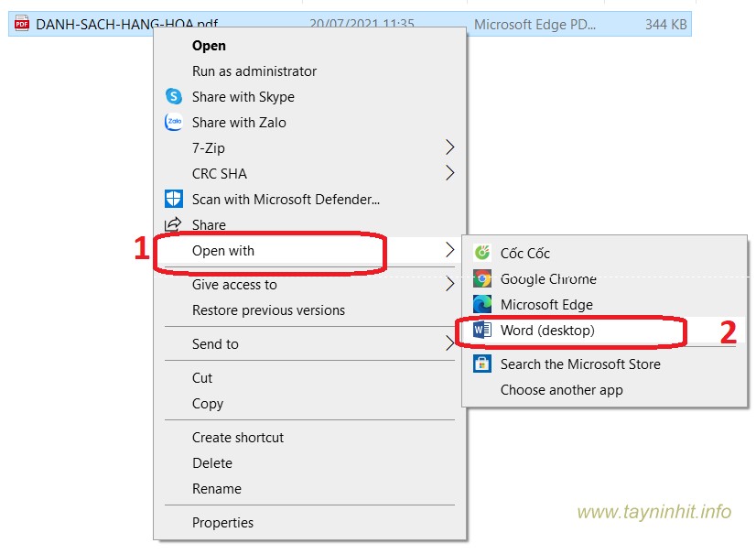This screenshot has width=756, height=554.
Task: Choose Run as administrator
Action: (x=254, y=71)
